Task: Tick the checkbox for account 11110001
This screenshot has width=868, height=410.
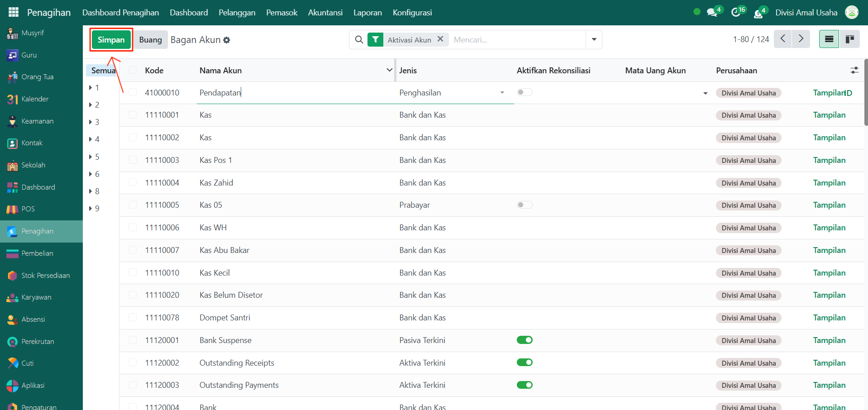Action: click(133, 115)
